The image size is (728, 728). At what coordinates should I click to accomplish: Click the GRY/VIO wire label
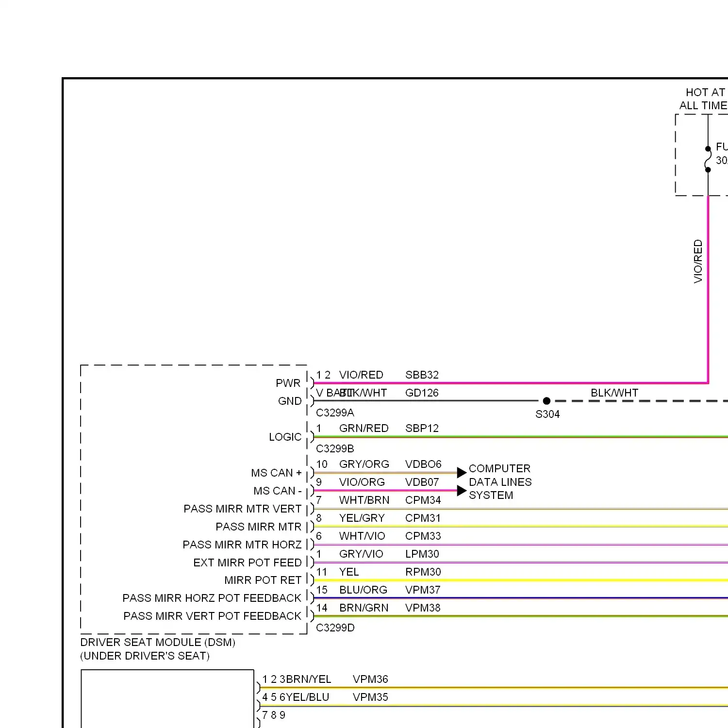(x=361, y=554)
